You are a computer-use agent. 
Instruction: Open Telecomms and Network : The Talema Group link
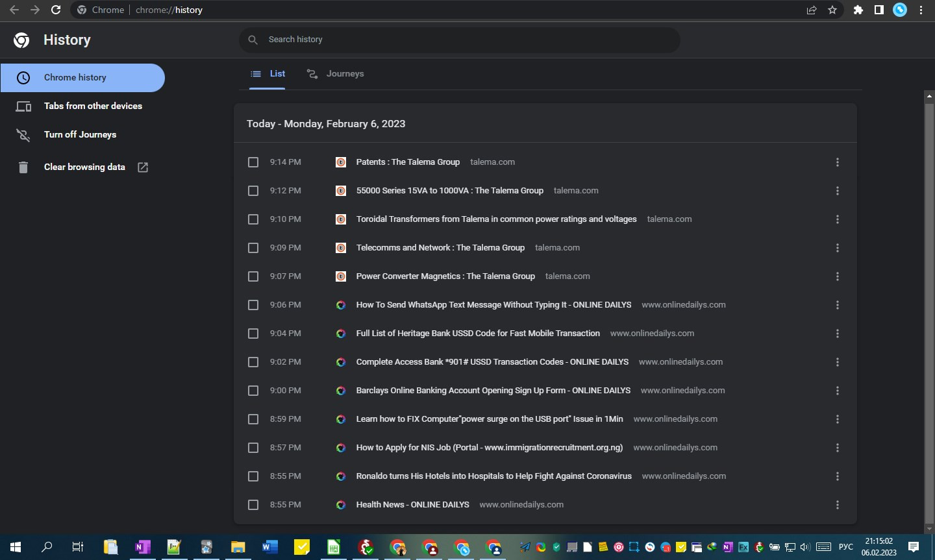coord(440,248)
